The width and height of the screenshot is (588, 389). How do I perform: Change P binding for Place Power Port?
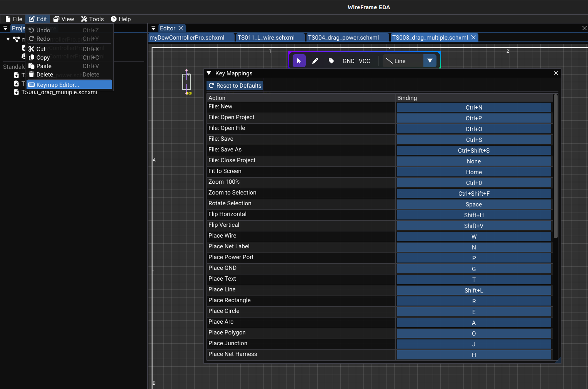(474, 258)
